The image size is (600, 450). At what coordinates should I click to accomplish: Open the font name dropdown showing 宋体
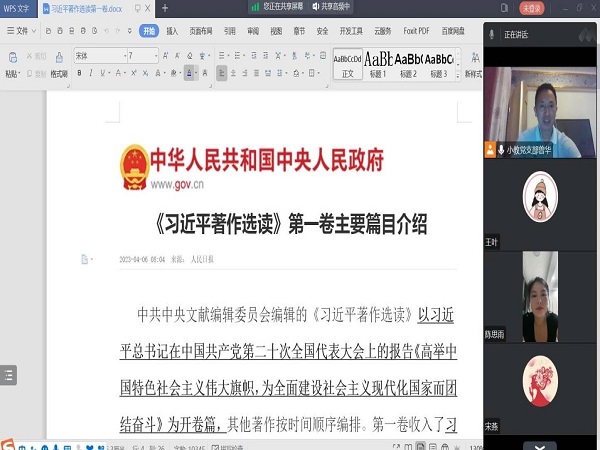(98, 55)
